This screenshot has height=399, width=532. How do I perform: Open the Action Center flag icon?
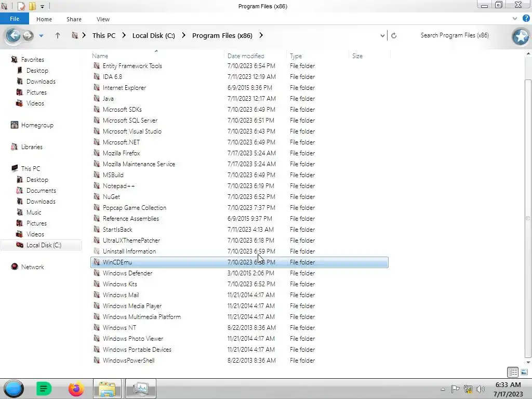[x=455, y=389]
